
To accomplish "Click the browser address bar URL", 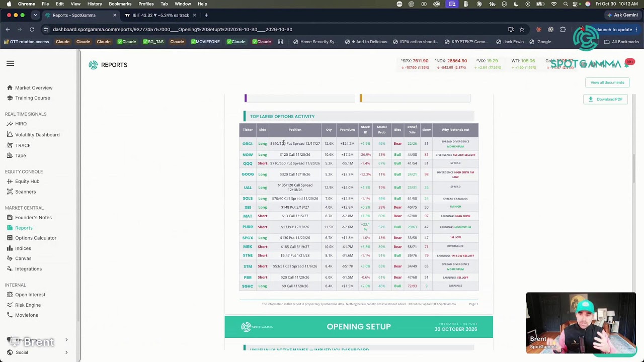I will coord(173,30).
